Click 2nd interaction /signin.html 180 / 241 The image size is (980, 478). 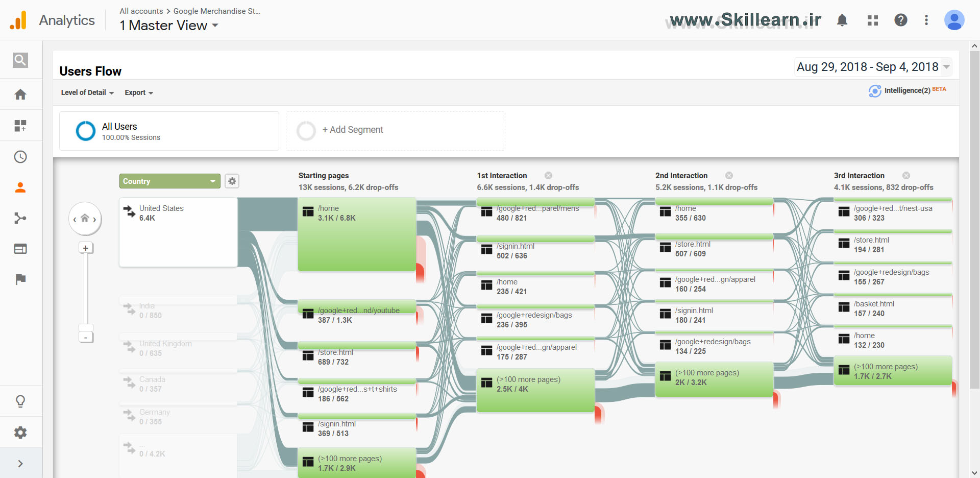(x=714, y=313)
